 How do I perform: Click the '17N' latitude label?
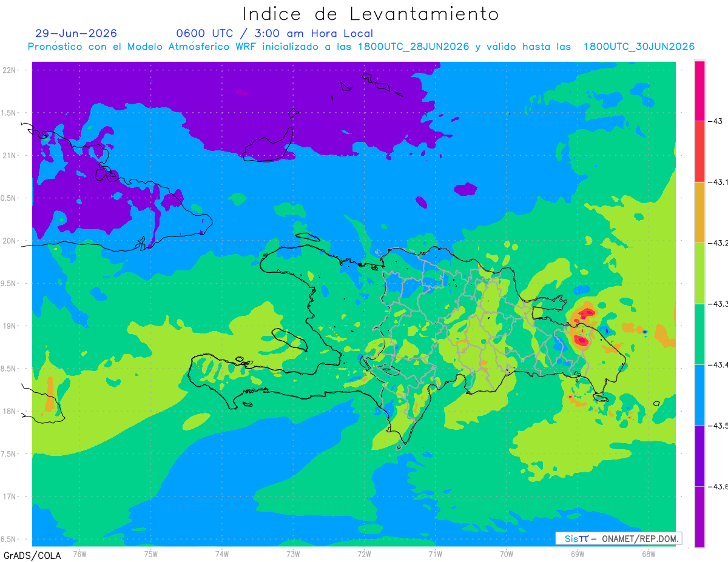(10, 497)
